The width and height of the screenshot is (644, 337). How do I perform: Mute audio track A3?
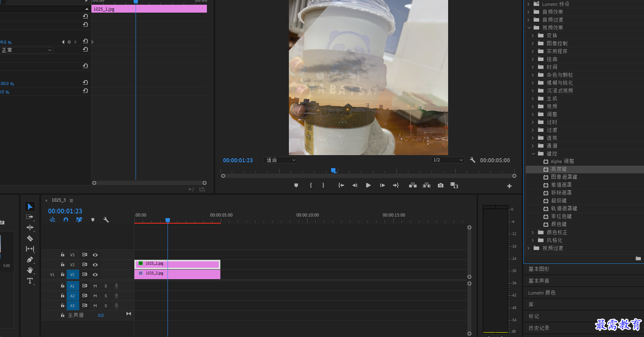click(95, 306)
